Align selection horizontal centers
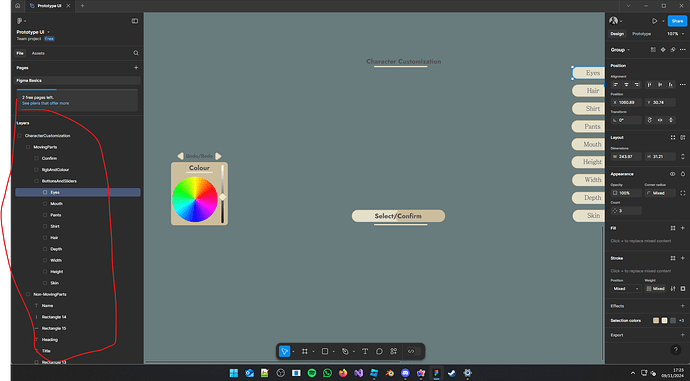 pos(626,84)
